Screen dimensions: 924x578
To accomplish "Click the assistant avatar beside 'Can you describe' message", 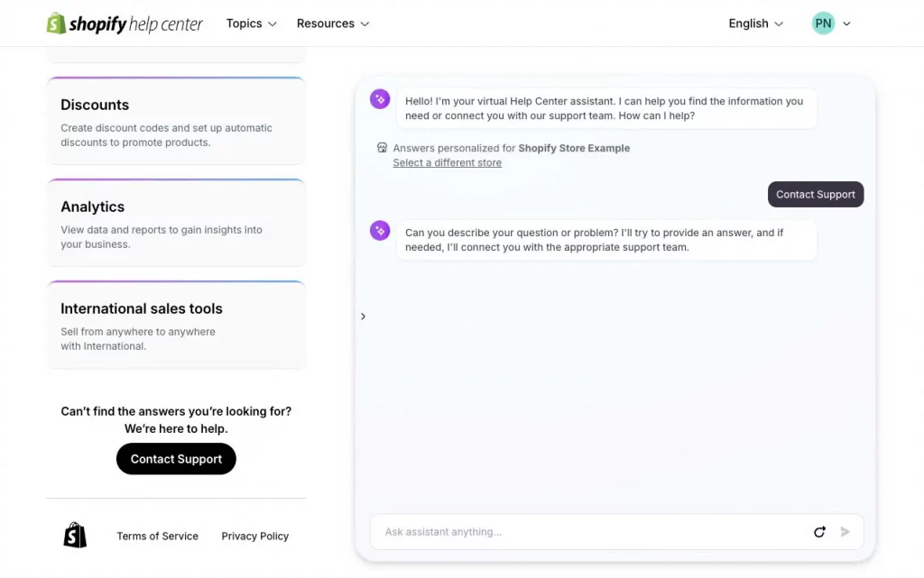I will click(x=380, y=231).
